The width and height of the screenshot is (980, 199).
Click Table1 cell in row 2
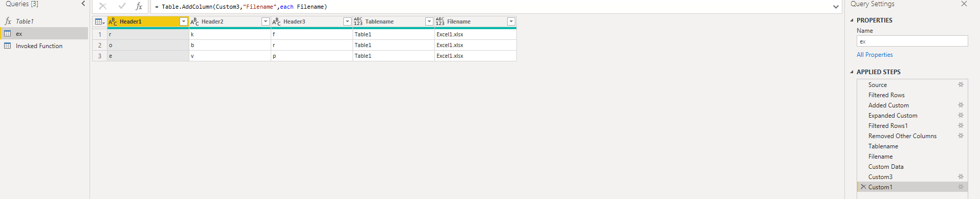pyautogui.click(x=394, y=45)
